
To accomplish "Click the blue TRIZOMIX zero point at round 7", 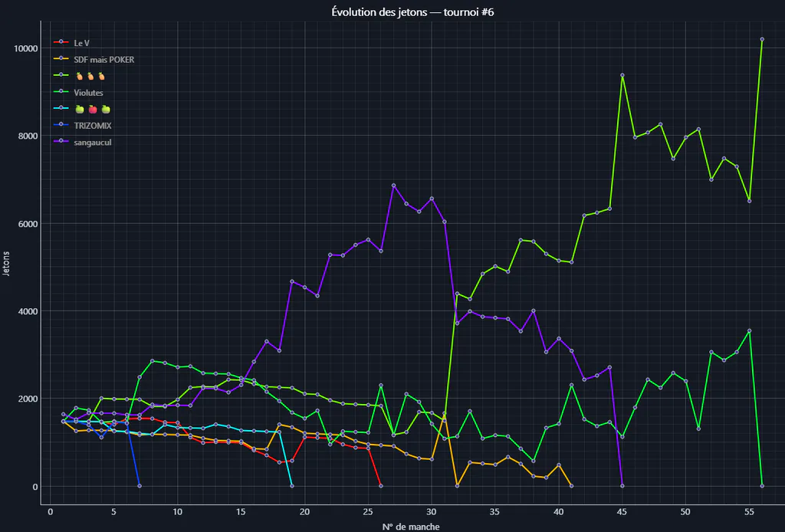I will tap(140, 485).
